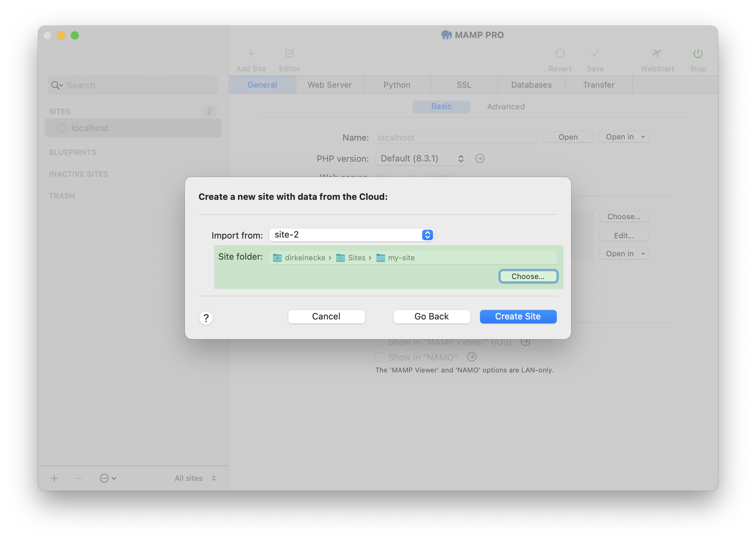This screenshot has height=541, width=756.
Task: Click the localhost site entry
Action: click(133, 128)
